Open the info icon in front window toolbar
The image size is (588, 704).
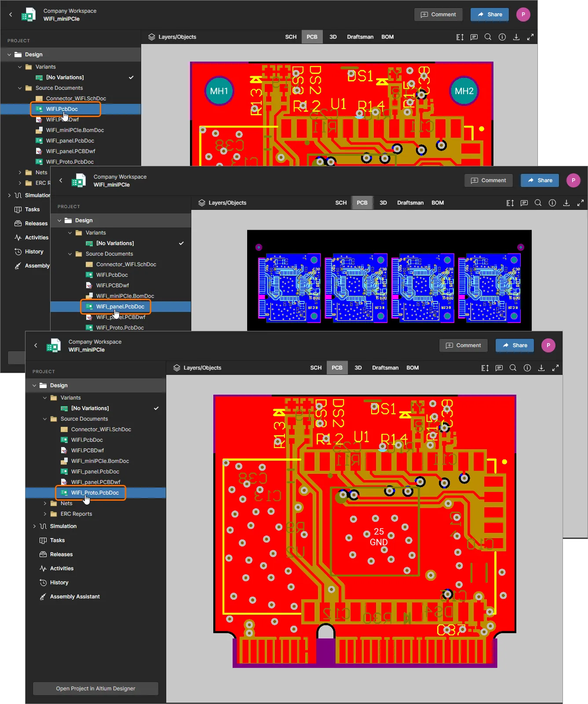click(527, 368)
